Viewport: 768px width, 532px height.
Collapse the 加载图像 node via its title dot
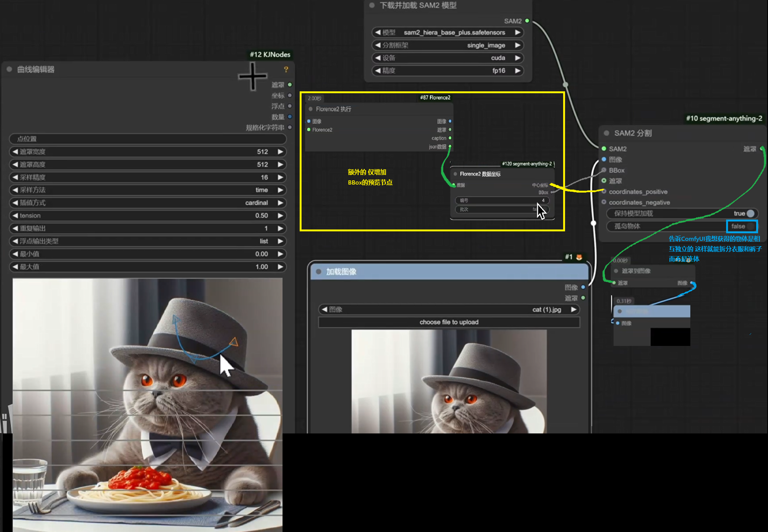tap(319, 272)
